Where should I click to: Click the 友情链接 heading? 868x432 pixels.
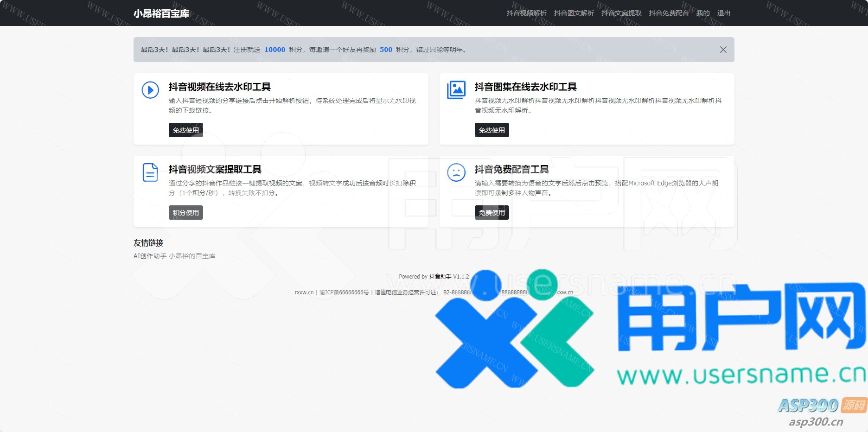148,243
